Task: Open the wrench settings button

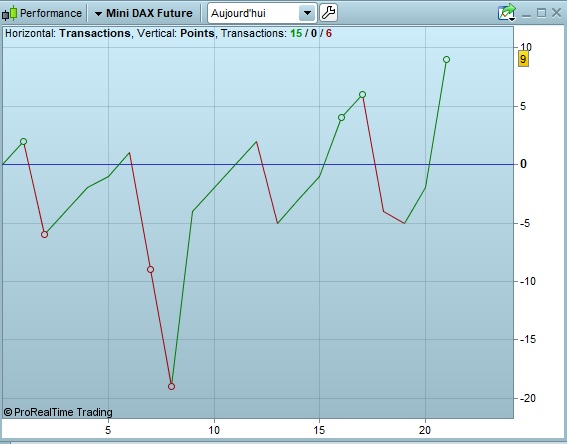Action: tap(328, 13)
